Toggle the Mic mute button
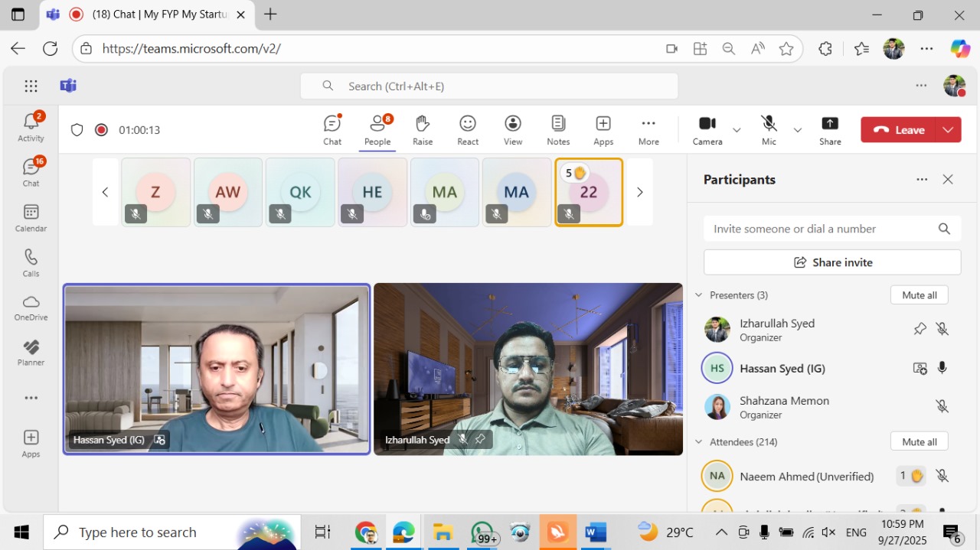The image size is (980, 550). [769, 129]
